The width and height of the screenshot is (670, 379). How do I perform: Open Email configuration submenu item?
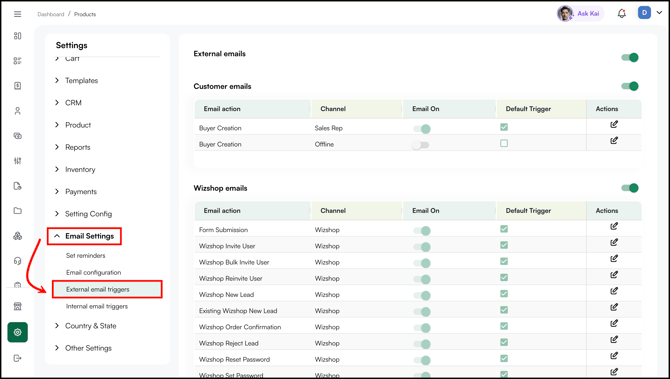[x=94, y=272]
